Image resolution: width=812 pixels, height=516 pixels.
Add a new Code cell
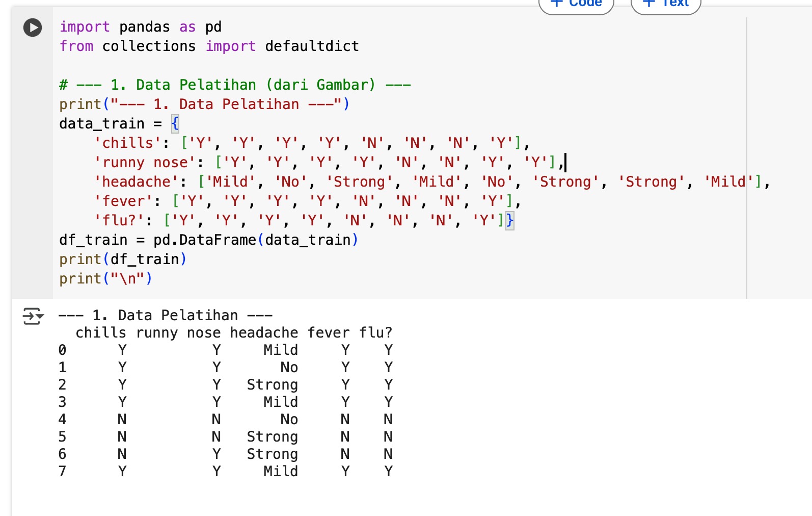[576, 4]
